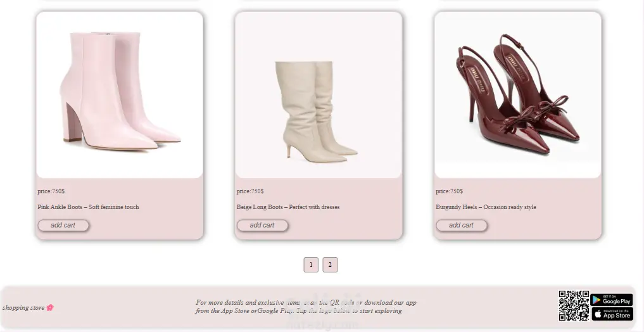Image resolution: width=644 pixels, height=332 pixels.
Task: Open the pink ankle boots image
Action: tap(120, 95)
